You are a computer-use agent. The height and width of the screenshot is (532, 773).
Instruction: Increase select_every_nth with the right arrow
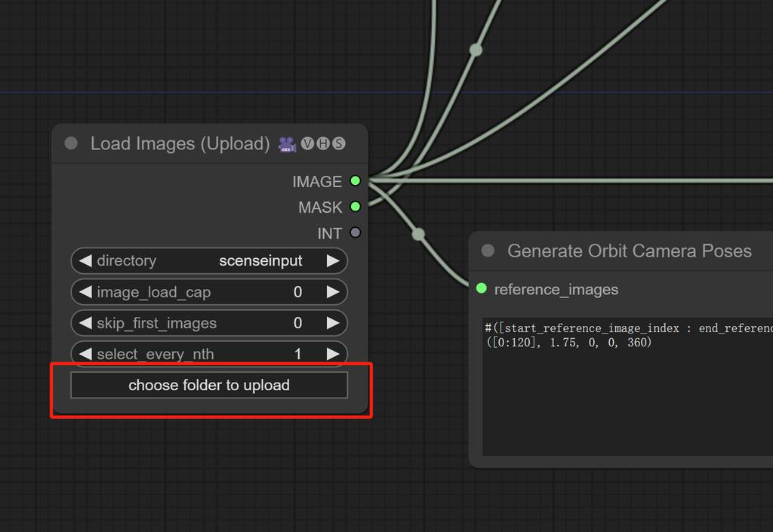[332, 354]
